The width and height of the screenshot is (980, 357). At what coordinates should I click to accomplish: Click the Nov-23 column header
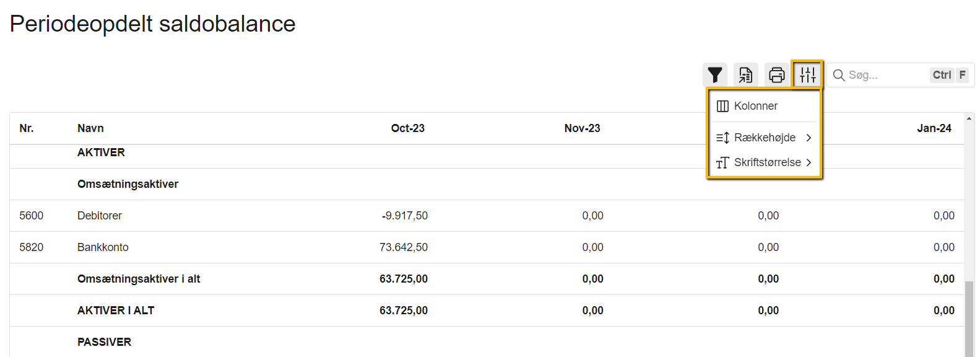pyautogui.click(x=582, y=128)
